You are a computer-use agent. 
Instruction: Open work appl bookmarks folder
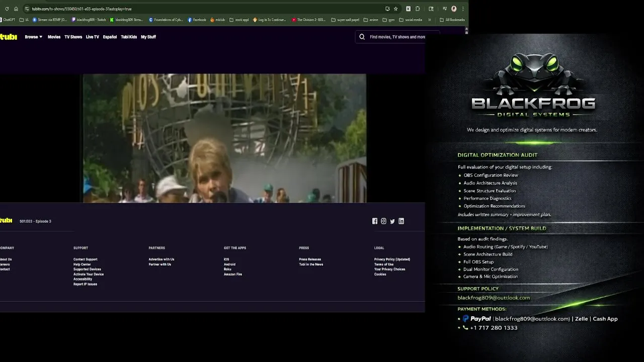point(239,20)
